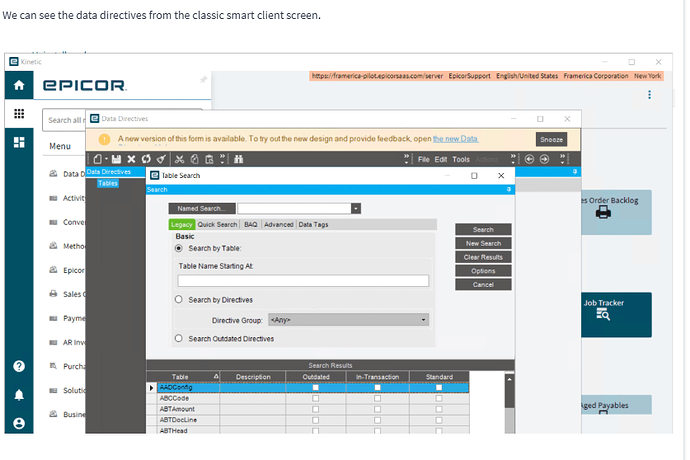Click the Search button

click(x=483, y=229)
